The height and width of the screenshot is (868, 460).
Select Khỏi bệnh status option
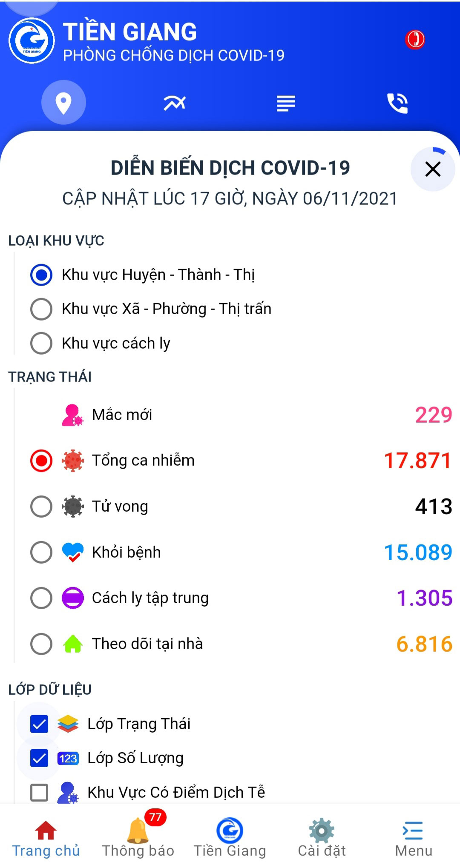[42, 552]
